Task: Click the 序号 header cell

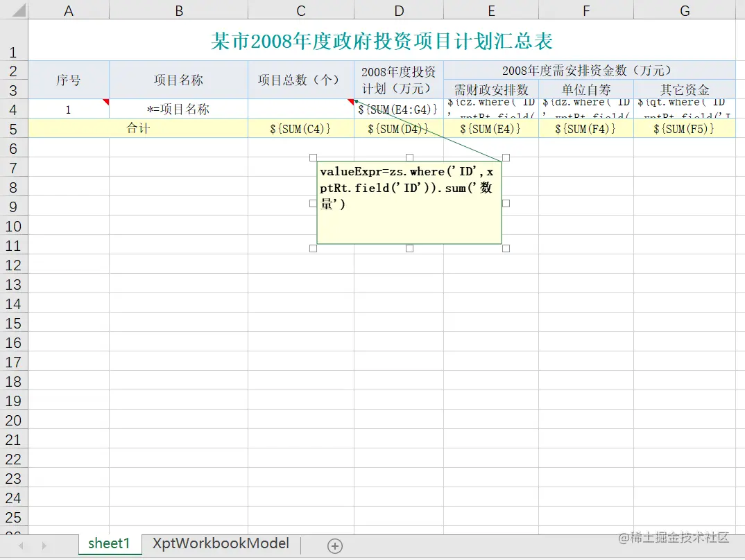Action: pyautogui.click(x=69, y=80)
